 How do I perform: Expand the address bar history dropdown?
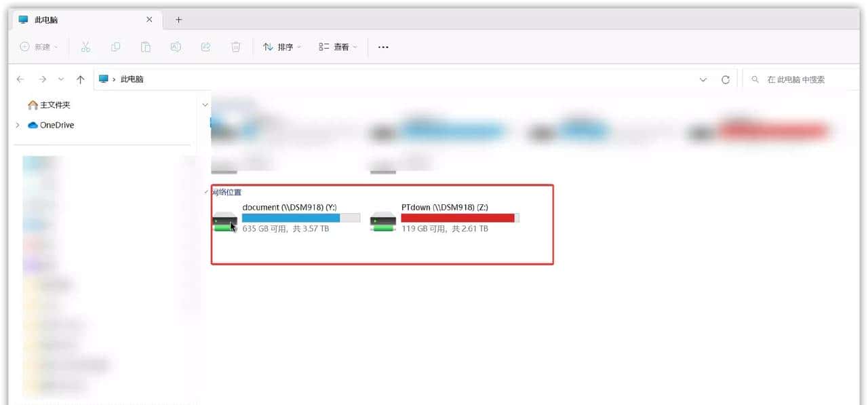tap(703, 79)
